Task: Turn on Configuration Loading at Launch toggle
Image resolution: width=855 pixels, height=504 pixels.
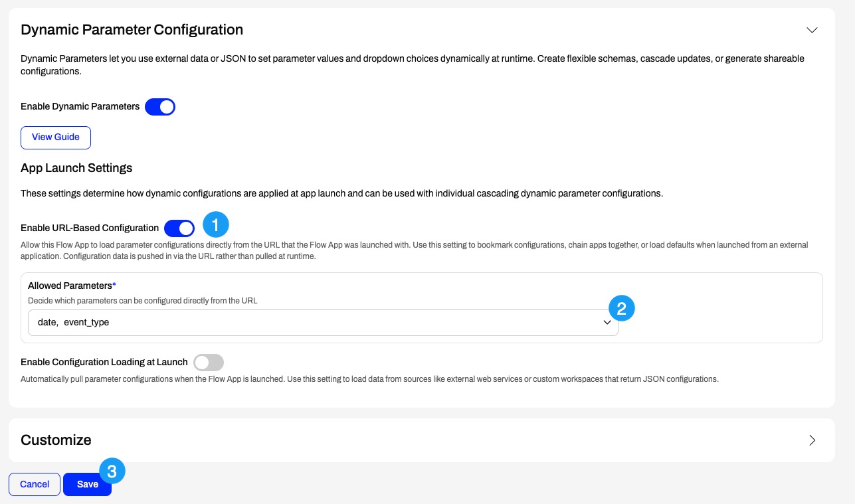Action: tap(209, 363)
